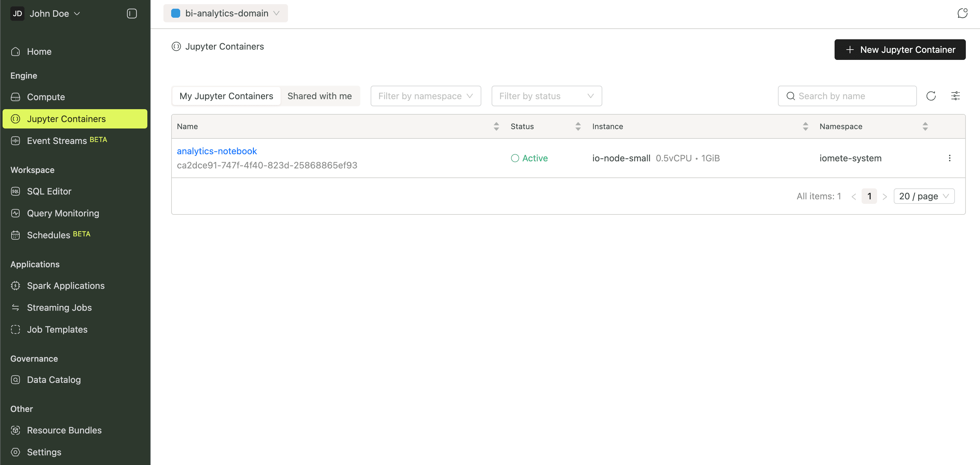
Task: Open the notifications icon top right
Action: pyautogui.click(x=963, y=13)
